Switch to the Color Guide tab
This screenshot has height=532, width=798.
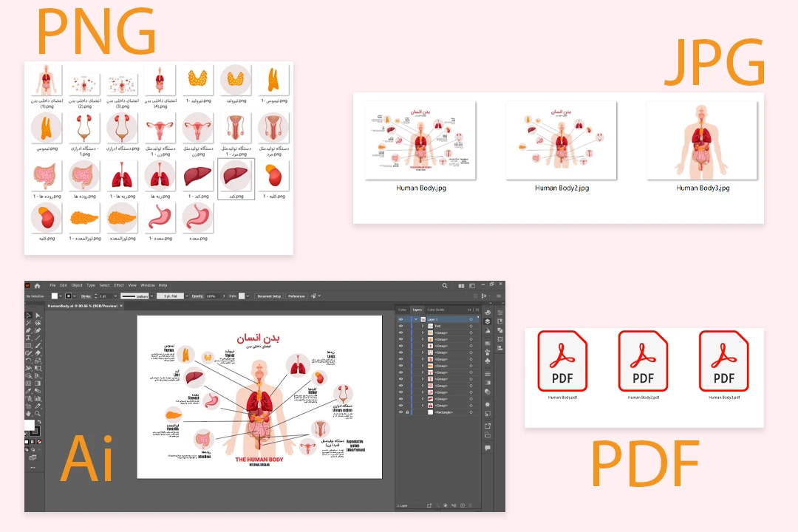(x=436, y=310)
